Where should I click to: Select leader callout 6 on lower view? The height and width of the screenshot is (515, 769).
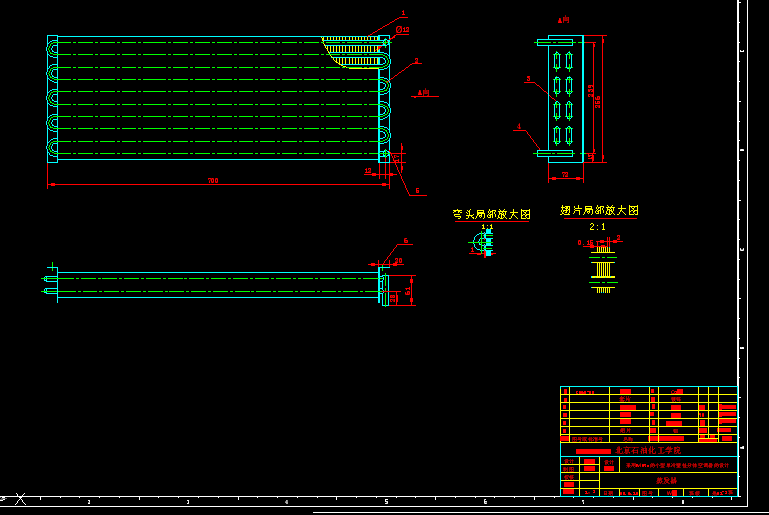click(406, 241)
